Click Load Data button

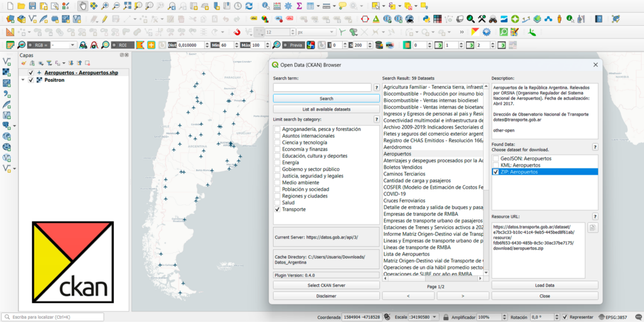coord(545,285)
